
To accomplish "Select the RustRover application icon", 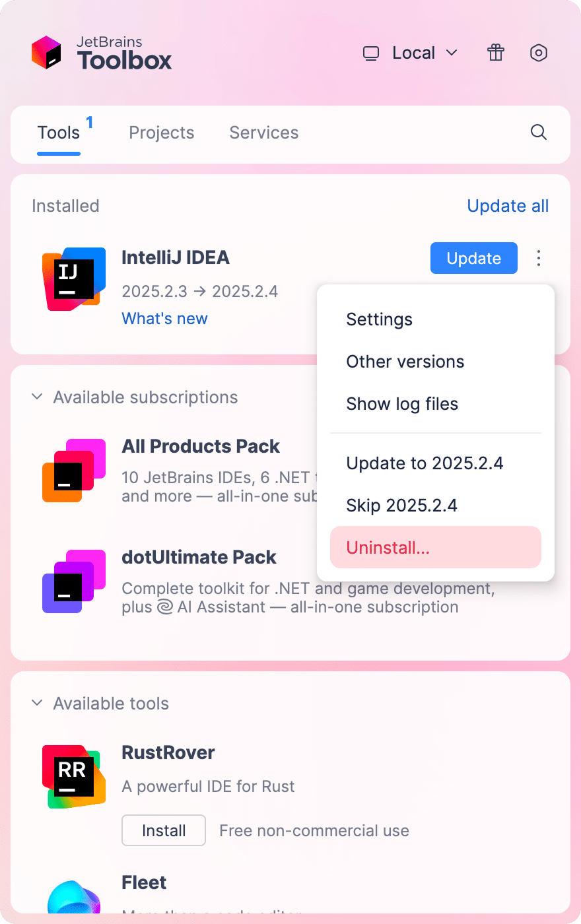I will pos(73,776).
